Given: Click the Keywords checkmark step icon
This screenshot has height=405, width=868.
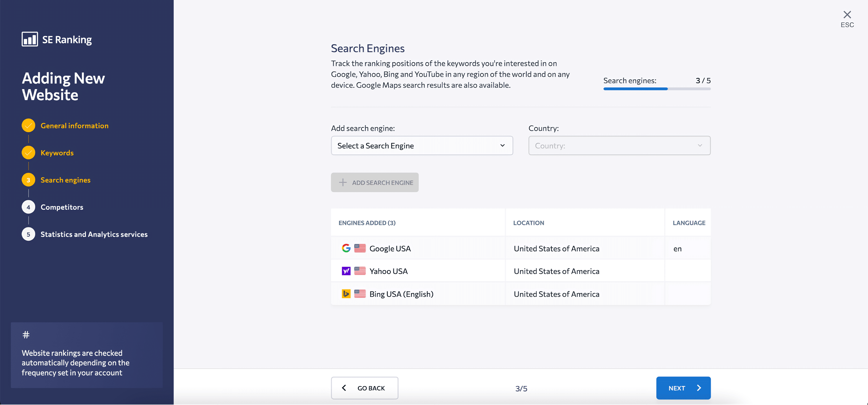Looking at the screenshot, I should click(28, 153).
